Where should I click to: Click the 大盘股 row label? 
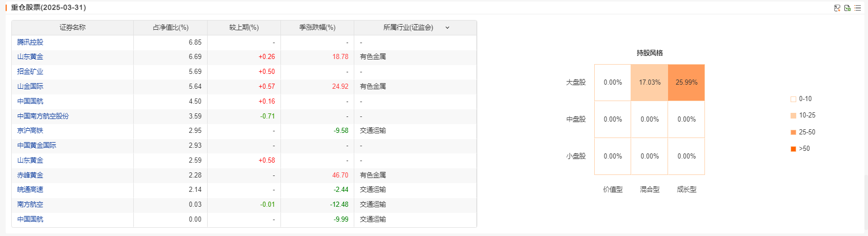(576, 83)
